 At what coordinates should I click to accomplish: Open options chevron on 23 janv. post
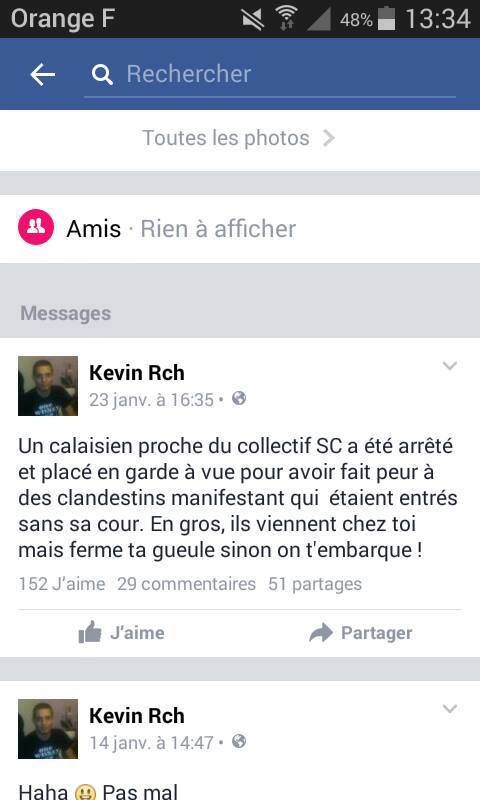click(449, 365)
